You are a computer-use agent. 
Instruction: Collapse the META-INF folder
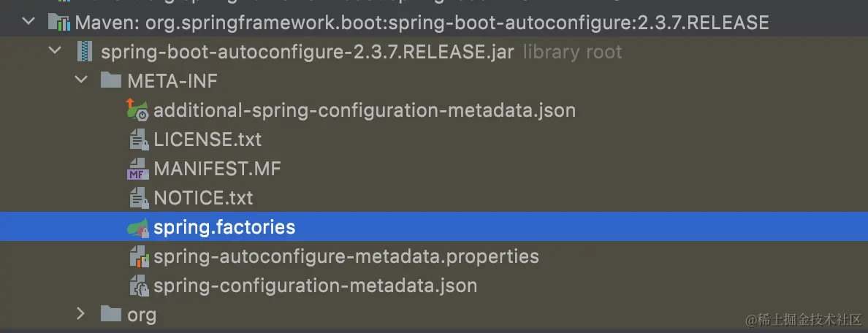click(81, 80)
